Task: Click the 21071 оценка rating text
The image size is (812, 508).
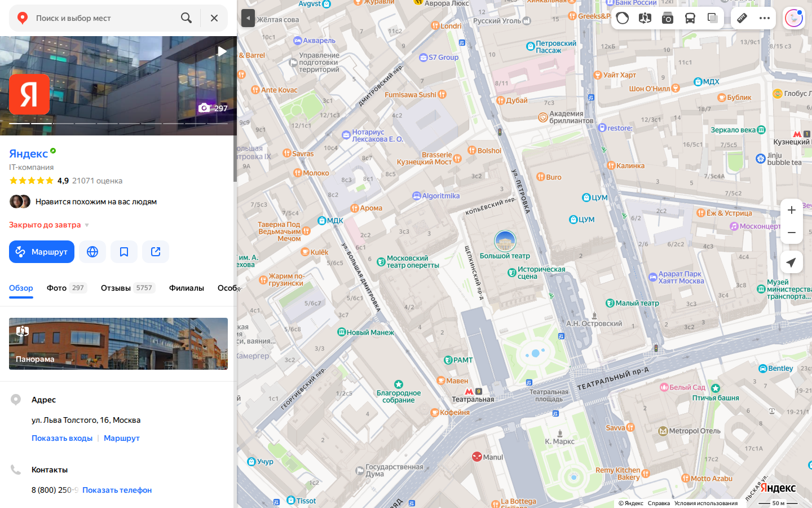Action: tap(97, 181)
